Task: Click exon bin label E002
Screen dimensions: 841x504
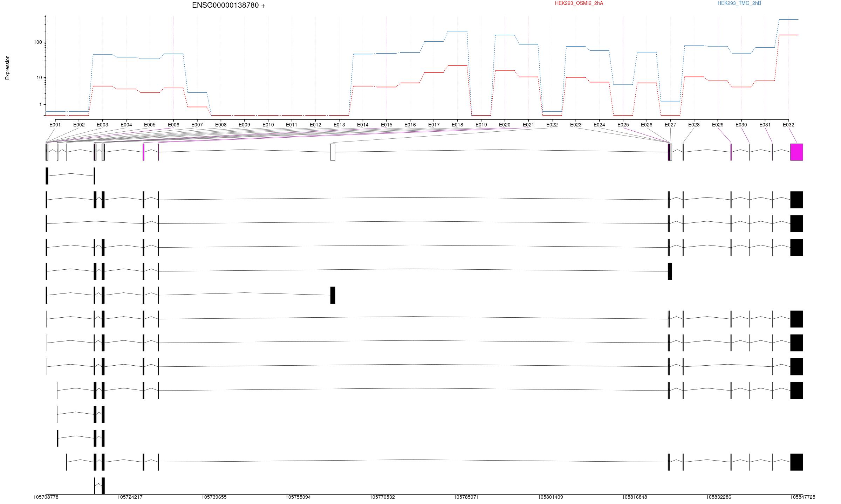Action: click(79, 125)
